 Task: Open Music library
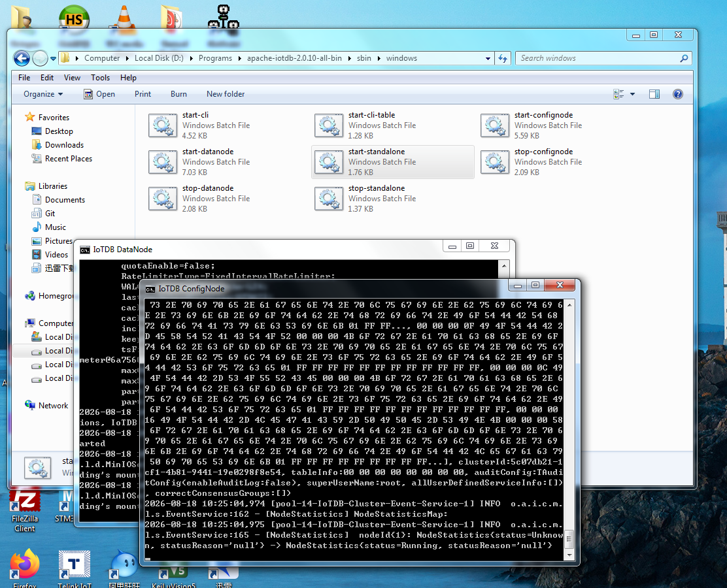[x=55, y=227]
